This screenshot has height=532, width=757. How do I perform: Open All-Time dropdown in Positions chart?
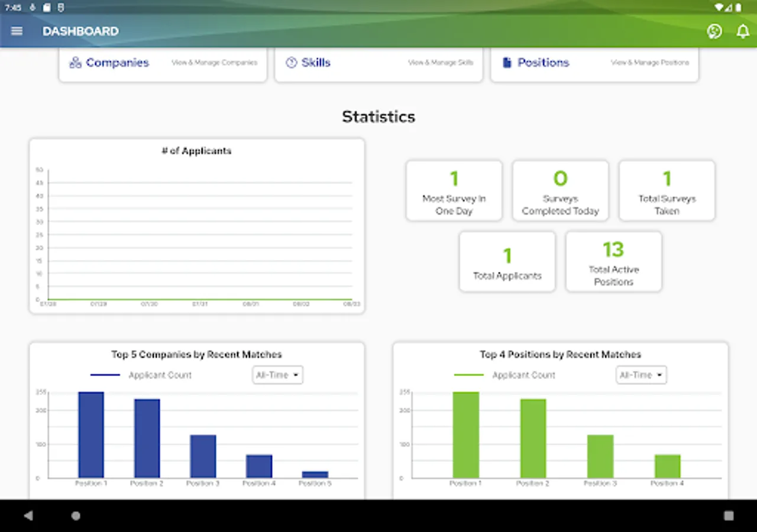641,375
